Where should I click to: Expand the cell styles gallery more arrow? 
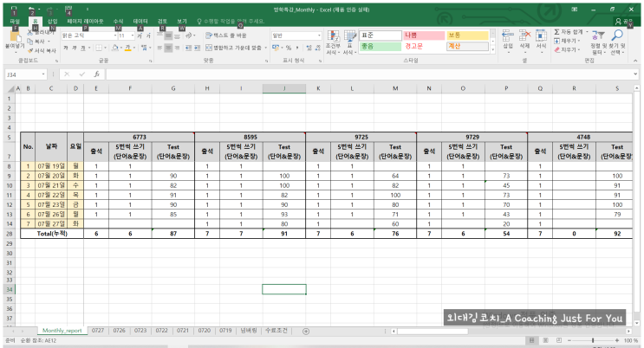(x=493, y=49)
